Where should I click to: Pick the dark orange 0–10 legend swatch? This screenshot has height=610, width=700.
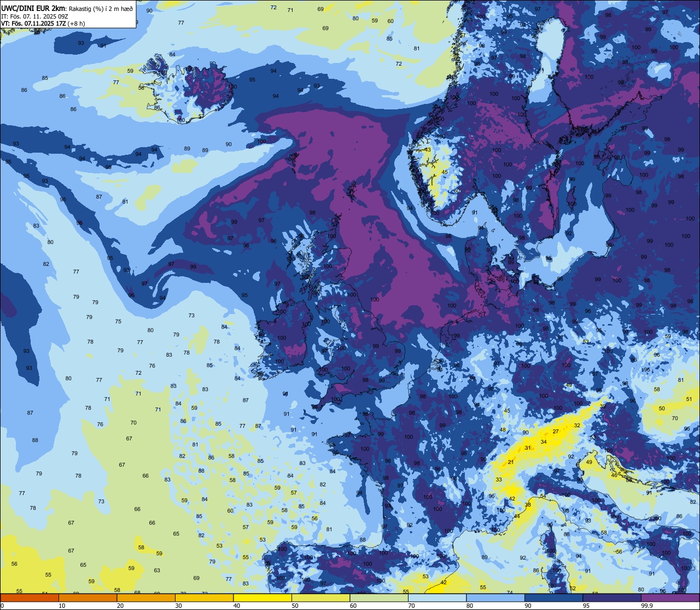click(30, 598)
